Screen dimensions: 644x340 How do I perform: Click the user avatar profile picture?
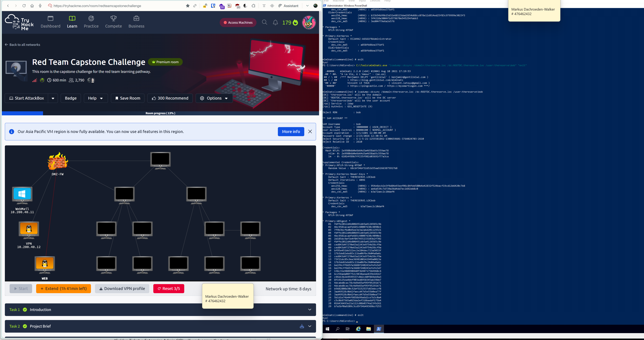coord(309,22)
